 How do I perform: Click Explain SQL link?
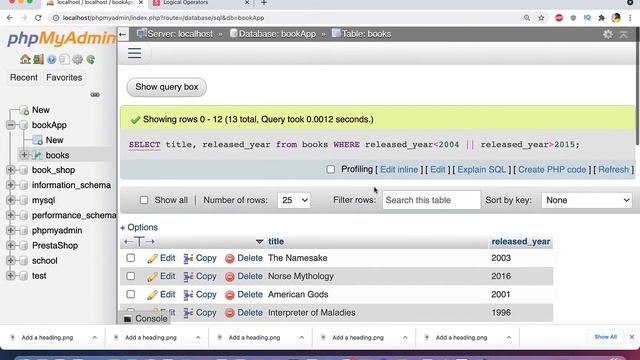tap(481, 169)
